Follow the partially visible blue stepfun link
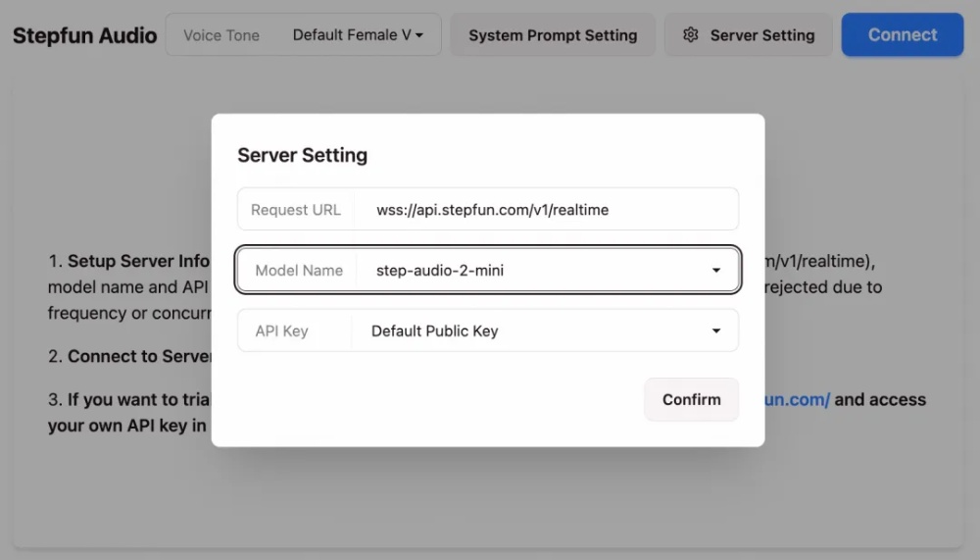Viewport: 980px width, 560px height. click(797, 399)
